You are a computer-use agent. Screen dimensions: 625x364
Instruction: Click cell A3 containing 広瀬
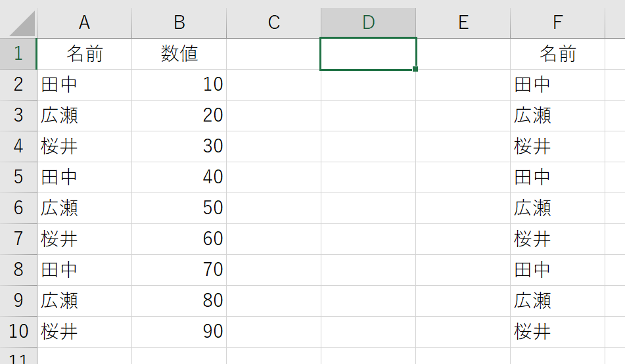[85, 116]
